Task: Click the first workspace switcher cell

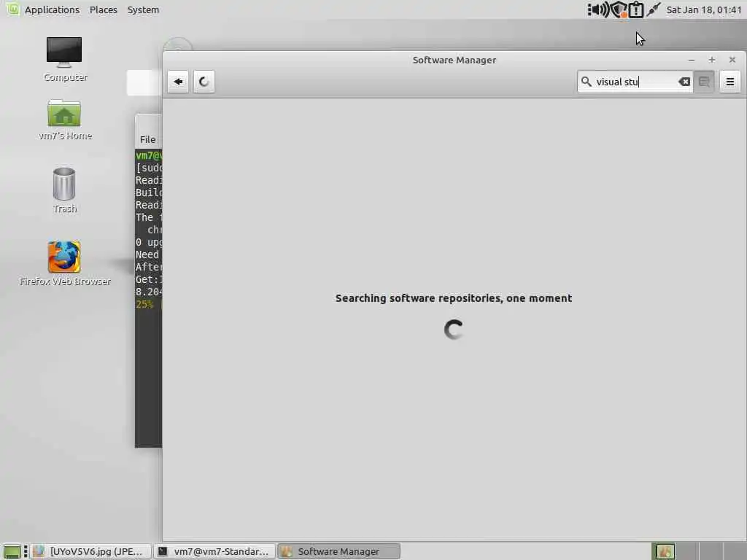Action: pos(663,551)
